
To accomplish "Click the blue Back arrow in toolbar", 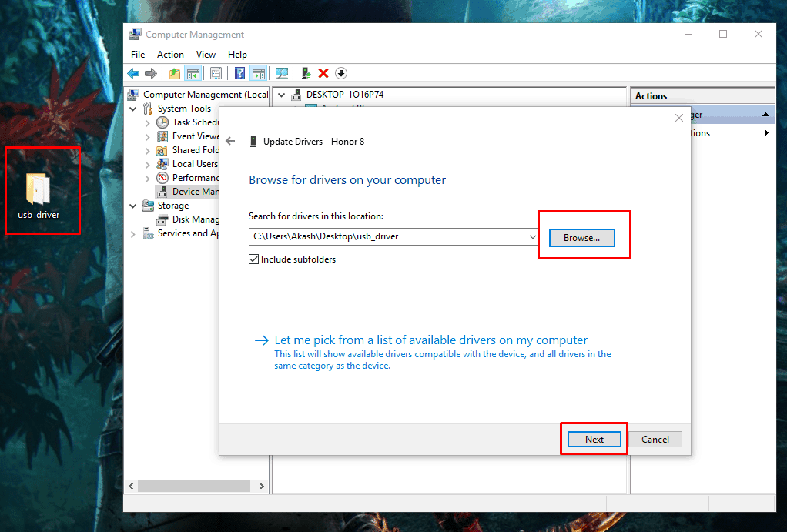I will point(133,73).
